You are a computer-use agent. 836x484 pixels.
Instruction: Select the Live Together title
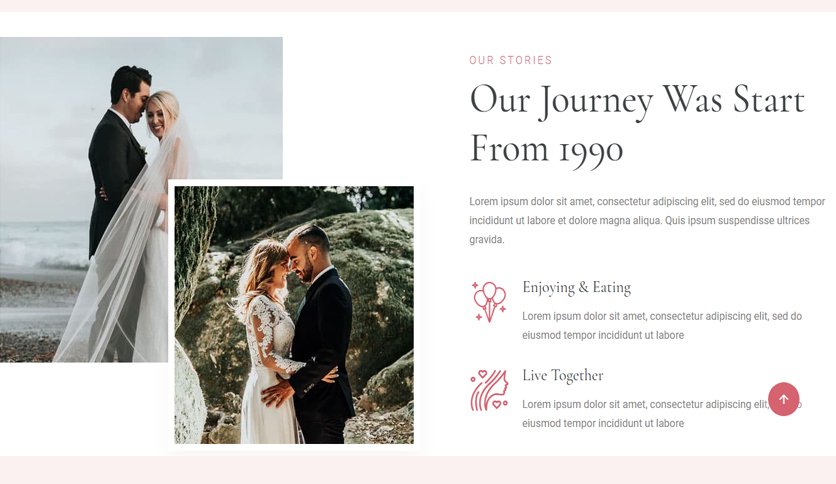coord(562,375)
